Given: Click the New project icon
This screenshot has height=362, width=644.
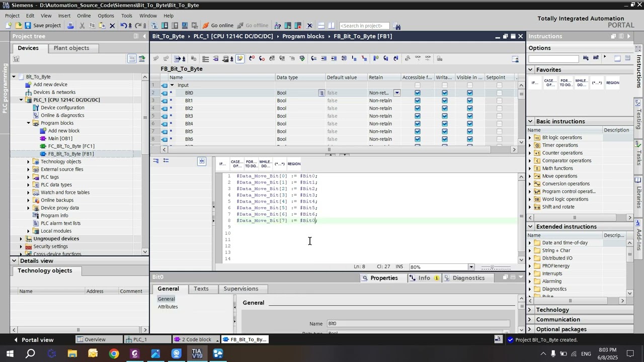Looking at the screenshot, I should coord(9,26).
